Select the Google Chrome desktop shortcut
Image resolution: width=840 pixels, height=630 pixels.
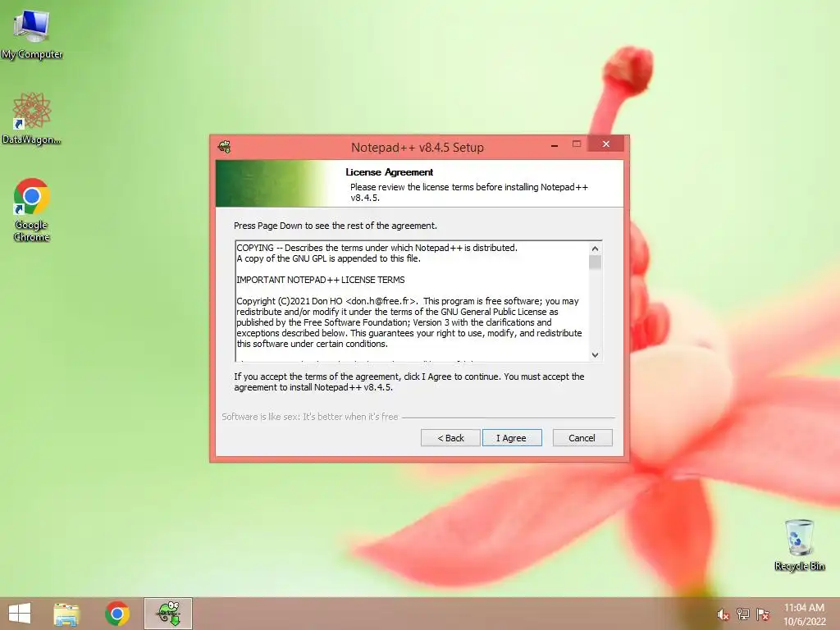coord(32,210)
